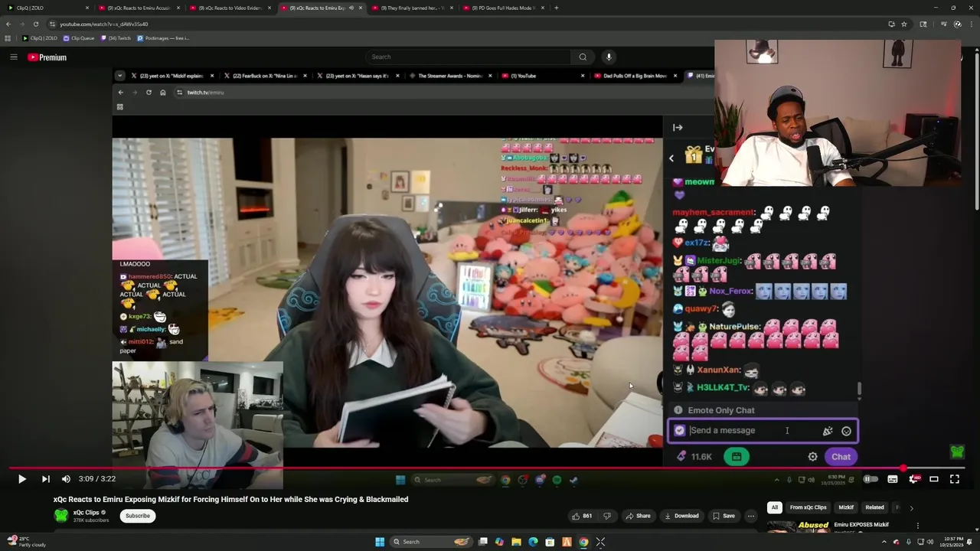Toggle the autoplay switch in player

point(871,479)
